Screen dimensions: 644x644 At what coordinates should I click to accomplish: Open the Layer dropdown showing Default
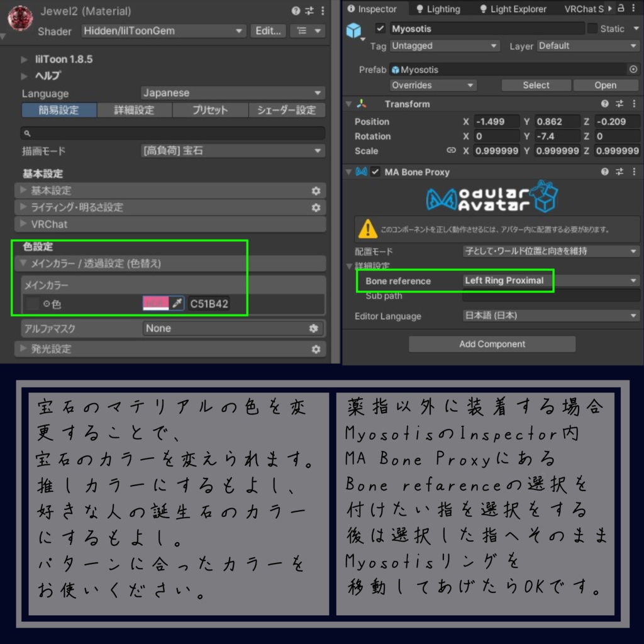click(x=588, y=45)
